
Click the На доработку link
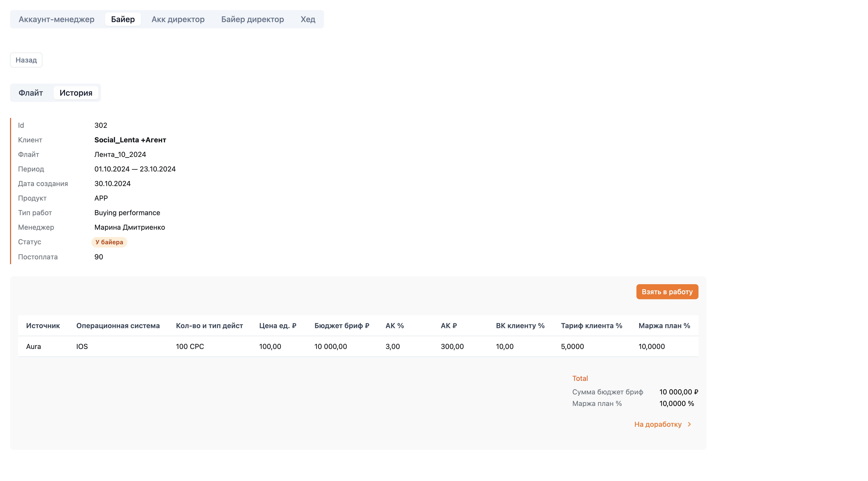click(657, 424)
